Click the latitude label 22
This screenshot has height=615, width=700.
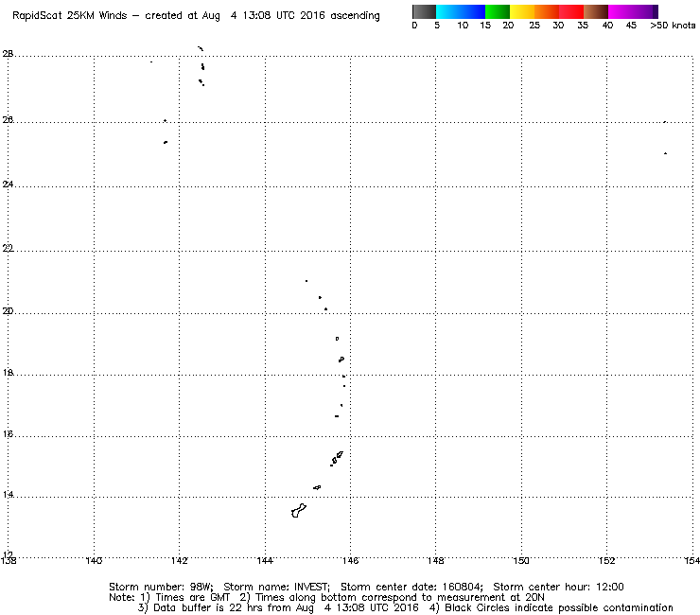pyautogui.click(x=8, y=248)
